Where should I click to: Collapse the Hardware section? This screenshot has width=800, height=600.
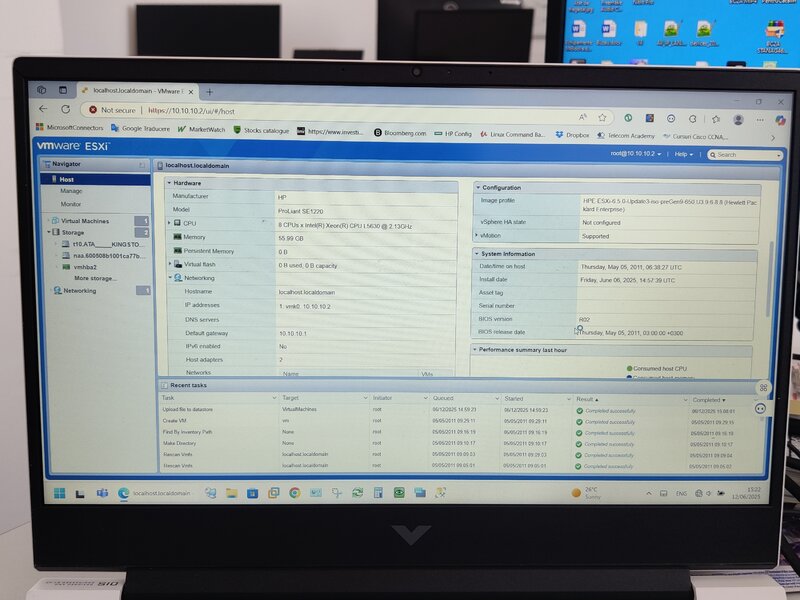pos(169,183)
